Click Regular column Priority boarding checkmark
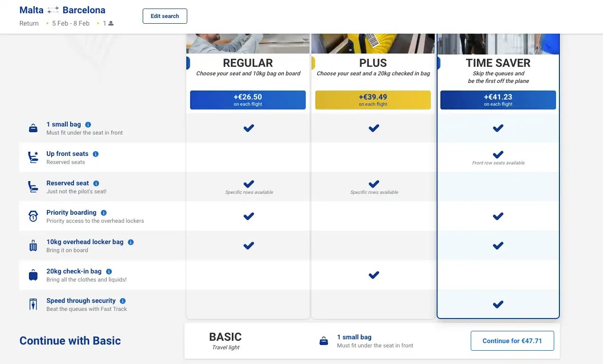Screen dimensions: 603x364 pyautogui.click(x=249, y=216)
